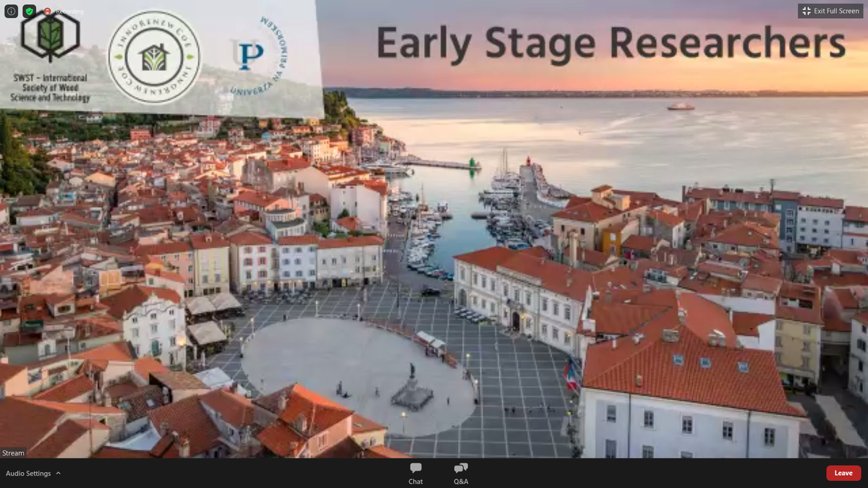This screenshot has height=488, width=868.
Task: Open the Q&A panel
Action: (461, 474)
